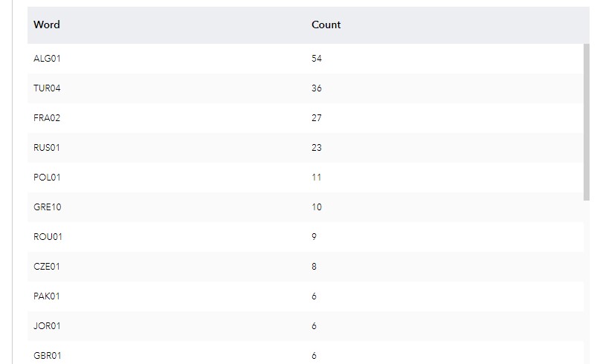The height and width of the screenshot is (364, 597).
Task: Click the Count column header
Action: (326, 25)
